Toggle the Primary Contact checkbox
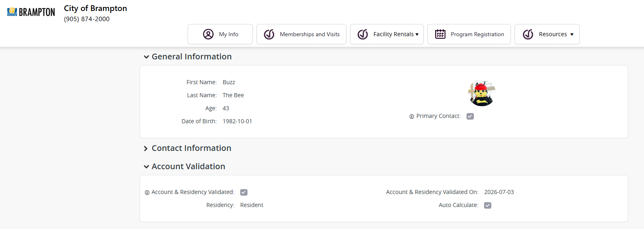Screen dimensions: 644x229 (470, 116)
